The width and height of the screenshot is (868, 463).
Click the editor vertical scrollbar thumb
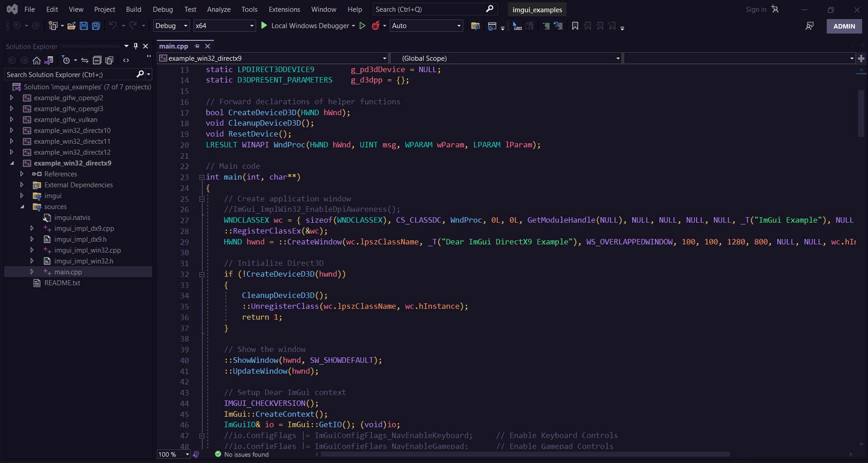861,113
